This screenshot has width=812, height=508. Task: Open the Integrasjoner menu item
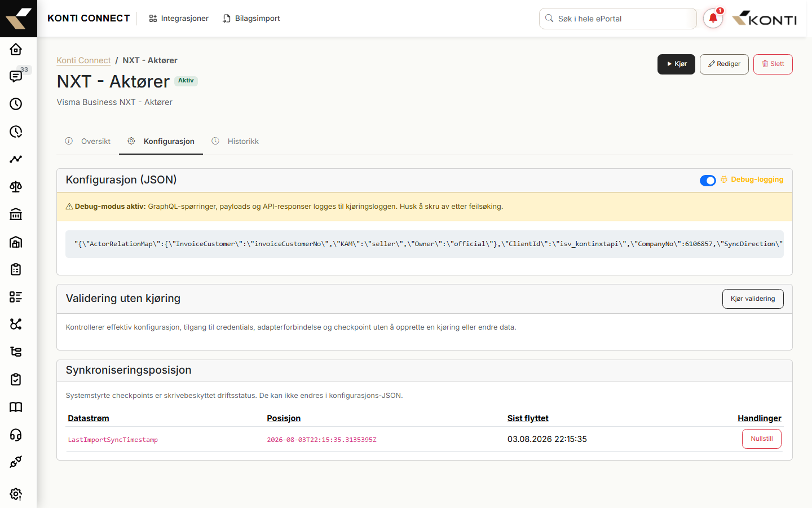coord(179,19)
